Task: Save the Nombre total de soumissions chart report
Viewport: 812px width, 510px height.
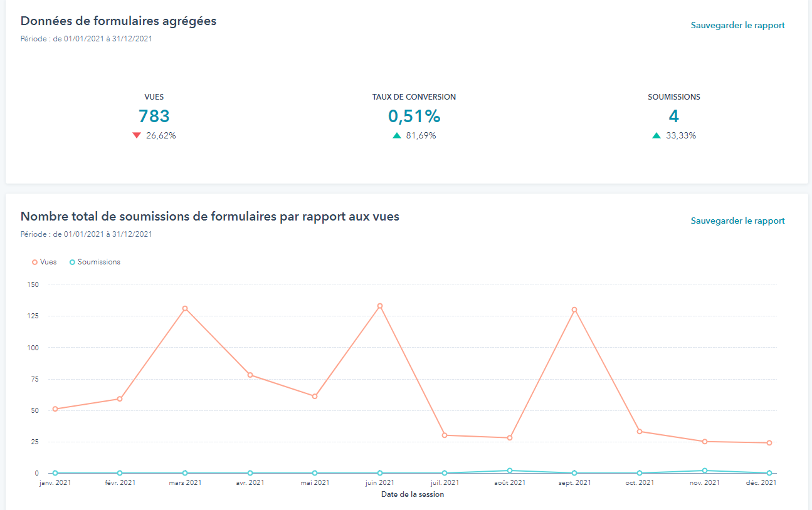Action: (737, 221)
